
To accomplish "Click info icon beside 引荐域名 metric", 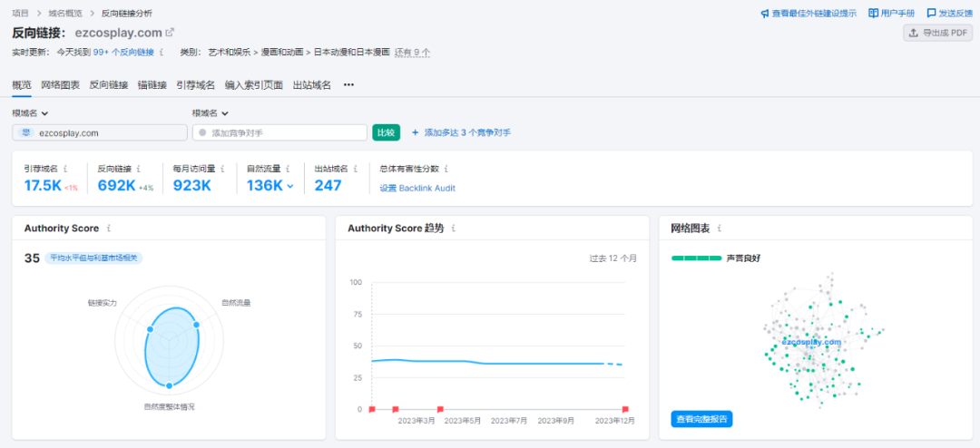I will coord(65,169).
